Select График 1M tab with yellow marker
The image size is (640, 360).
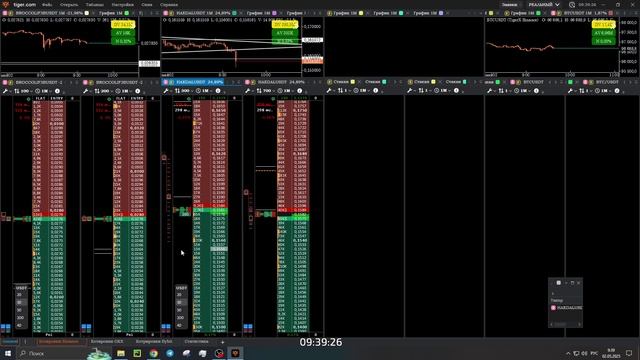click(x=344, y=13)
